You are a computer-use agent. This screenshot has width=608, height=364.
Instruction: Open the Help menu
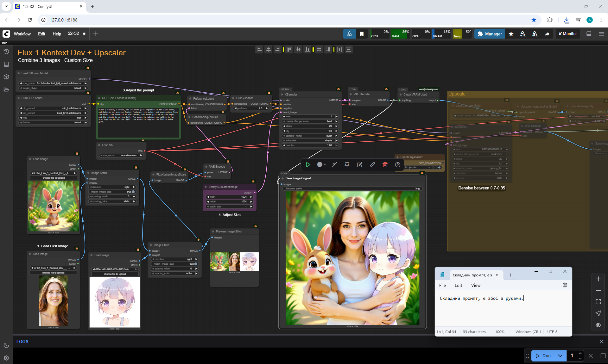(57, 34)
